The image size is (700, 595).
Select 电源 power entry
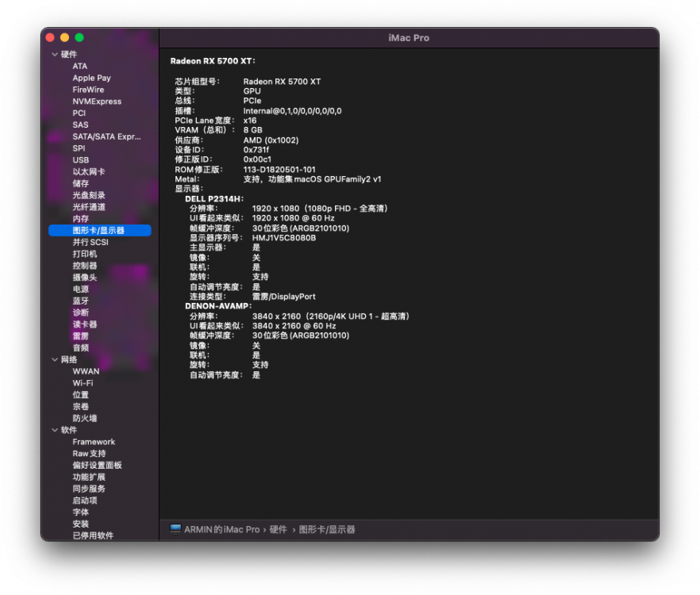(81, 290)
